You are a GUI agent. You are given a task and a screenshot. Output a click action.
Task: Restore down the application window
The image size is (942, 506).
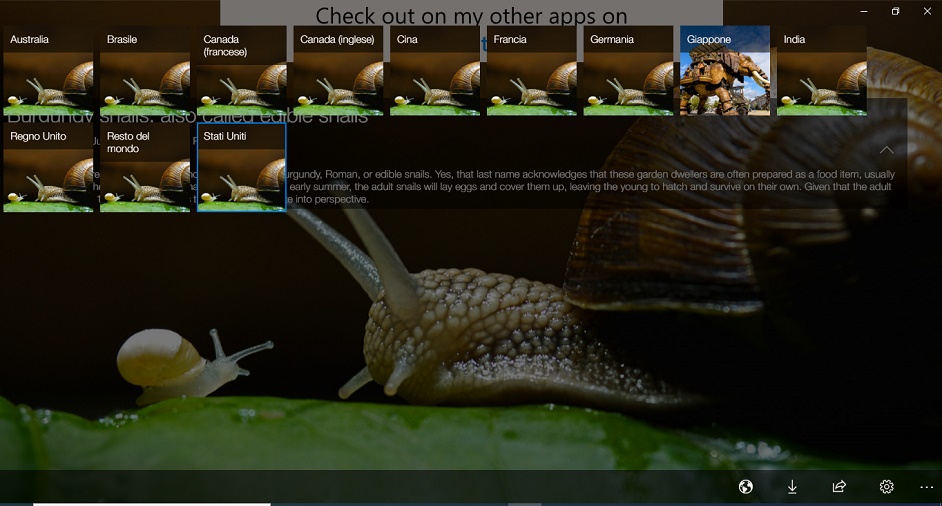tap(895, 11)
